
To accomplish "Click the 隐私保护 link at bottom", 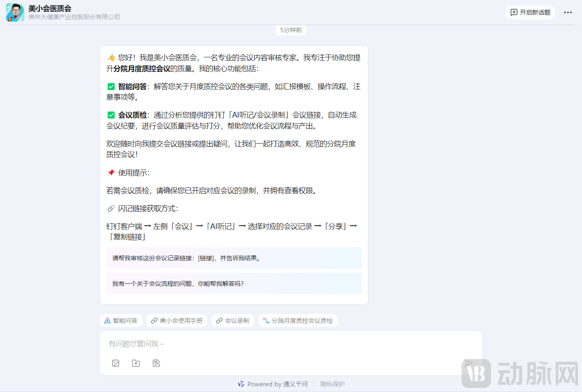I will (332, 384).
